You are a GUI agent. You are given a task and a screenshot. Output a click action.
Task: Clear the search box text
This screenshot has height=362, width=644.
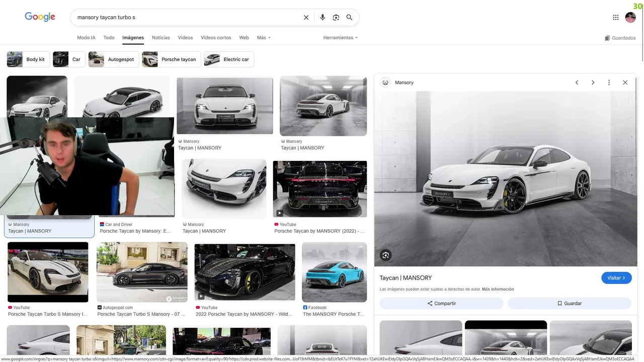pyautogui.click(x=306, y=17)
